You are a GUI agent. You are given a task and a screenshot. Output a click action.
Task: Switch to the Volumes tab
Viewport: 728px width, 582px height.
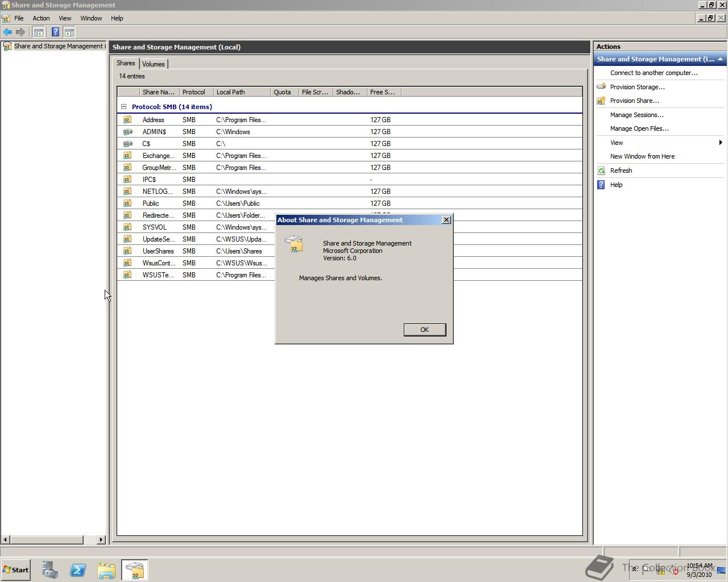pyautogui.click(x=153, y=64)
